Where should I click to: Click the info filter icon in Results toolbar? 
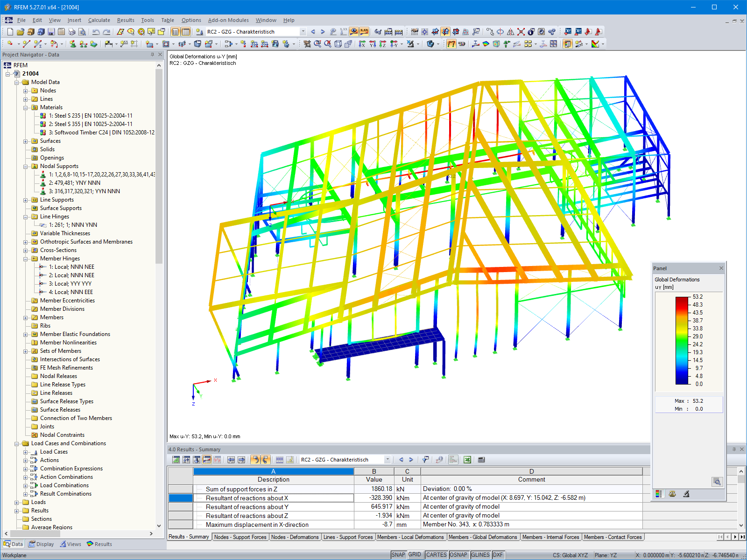tap(439, 460)
